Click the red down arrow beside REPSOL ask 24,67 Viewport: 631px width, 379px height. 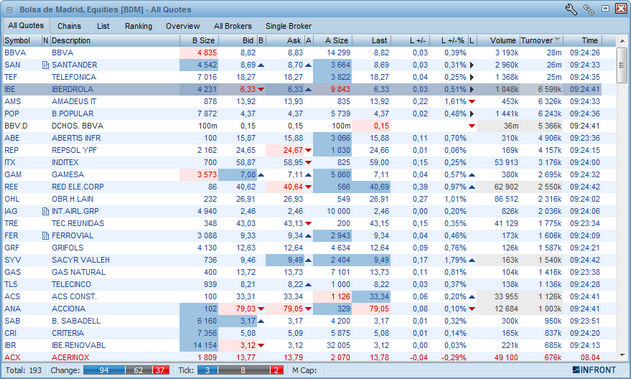pos(308,150)
